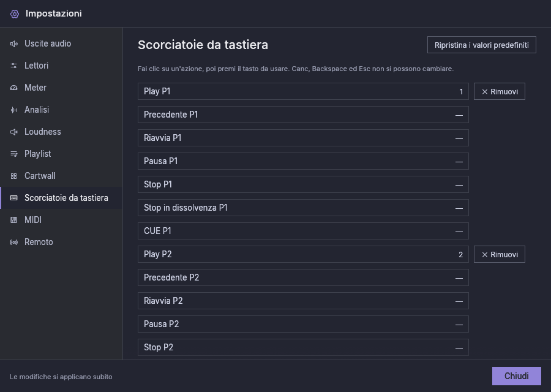Image resolution: width=551 pixels, height=392 pixels.
Task: Click Ripristina i valori predefiniti button
Action: [481, 45]
